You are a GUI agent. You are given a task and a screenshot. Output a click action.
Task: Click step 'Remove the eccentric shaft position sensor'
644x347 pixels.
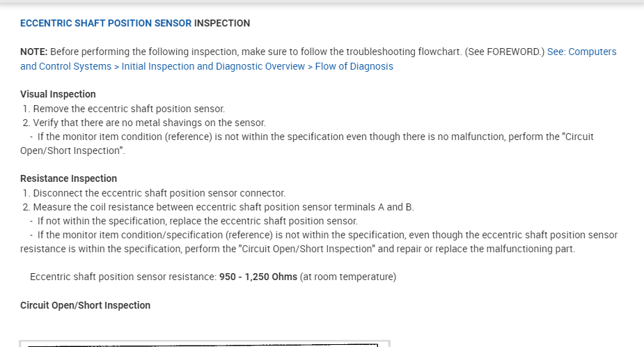coord(129,109)
